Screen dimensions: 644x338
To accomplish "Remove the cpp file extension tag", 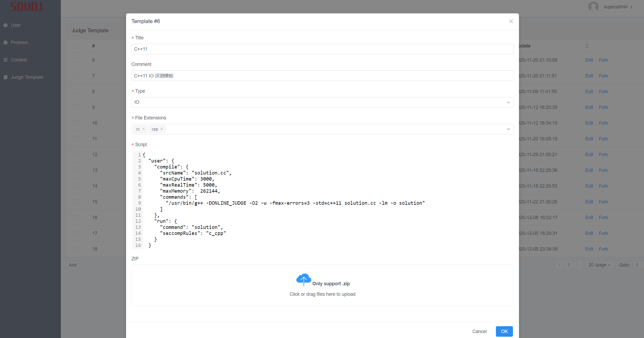I will (162, 129).
